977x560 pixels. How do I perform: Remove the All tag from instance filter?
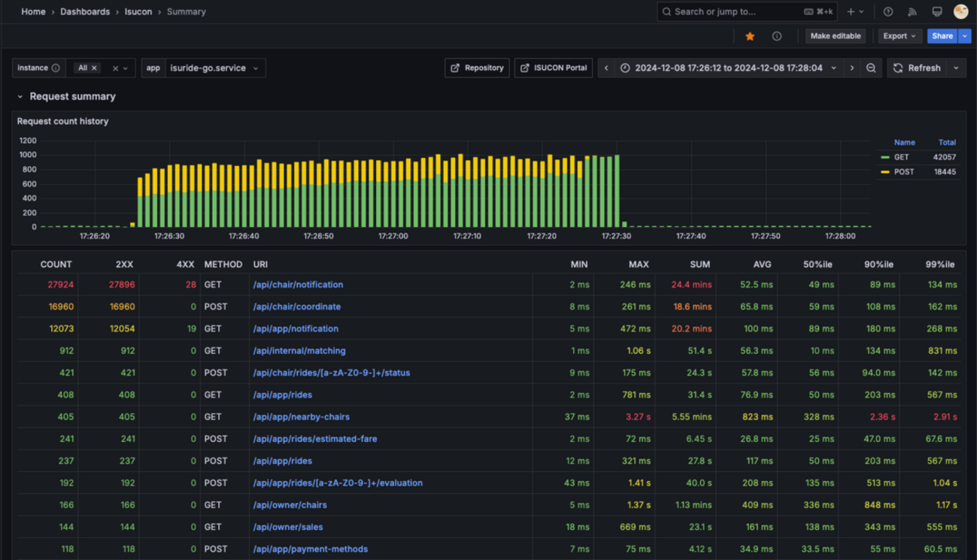94,68
